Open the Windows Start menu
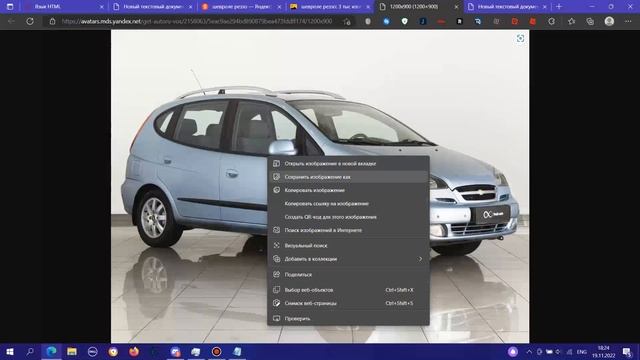 click(10, 351)
